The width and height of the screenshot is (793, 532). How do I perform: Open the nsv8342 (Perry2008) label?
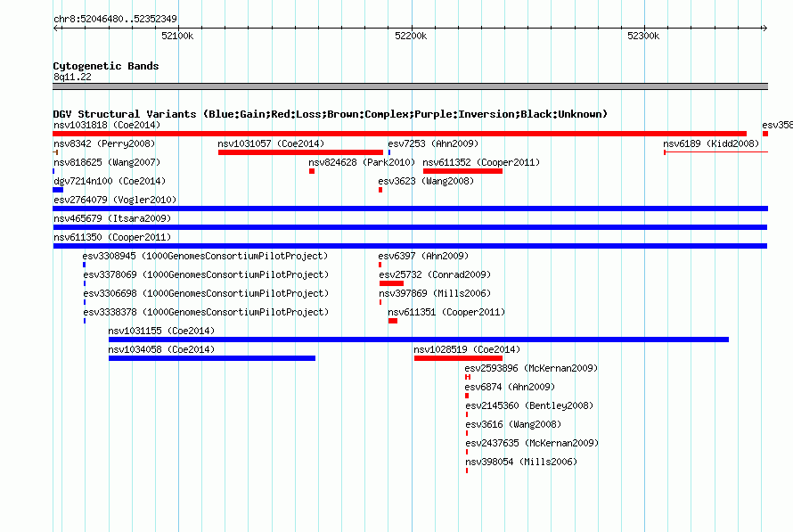tap(104, 143)
